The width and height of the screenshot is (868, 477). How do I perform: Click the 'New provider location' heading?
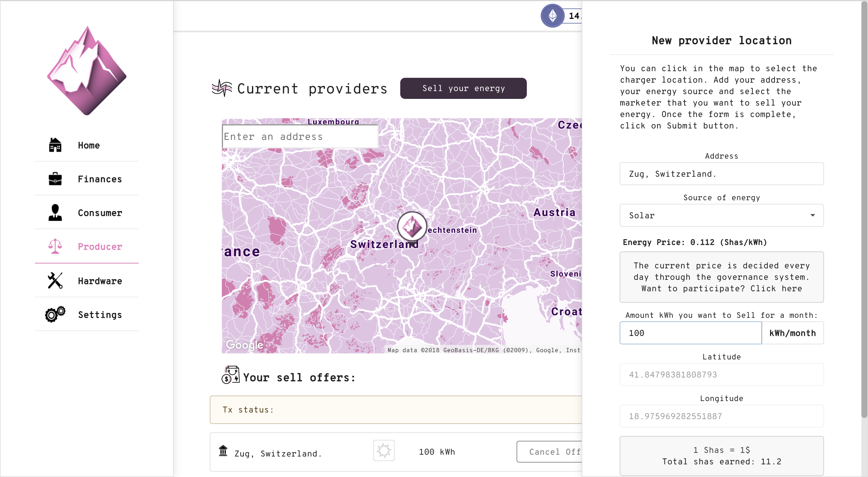722,40
